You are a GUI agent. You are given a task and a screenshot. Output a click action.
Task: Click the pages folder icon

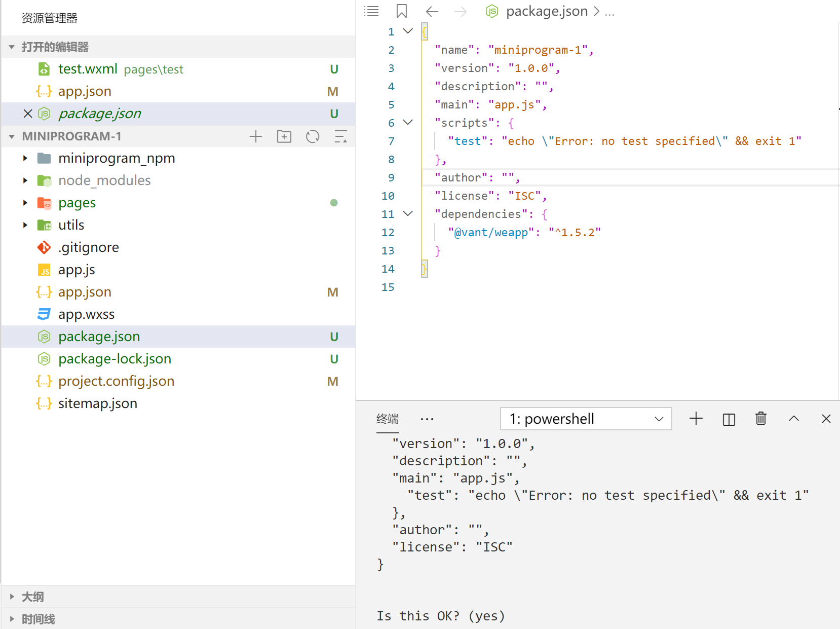click(x=44, y=203)
